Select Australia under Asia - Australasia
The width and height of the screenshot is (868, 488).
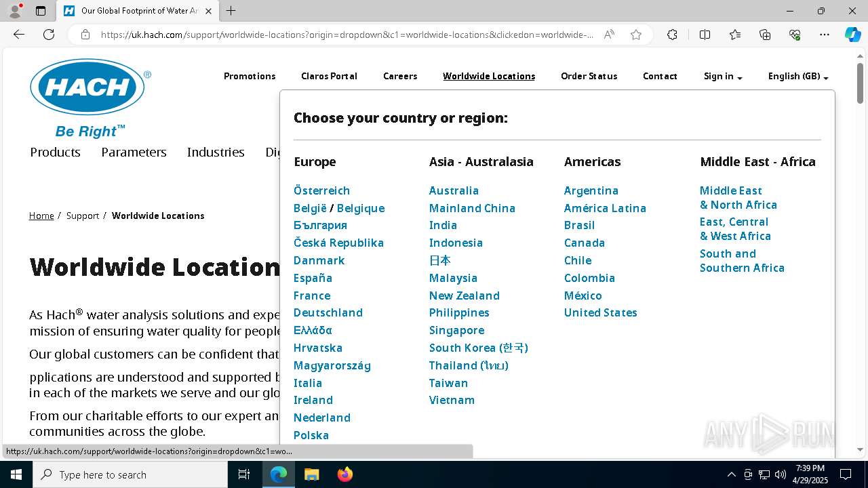pos(454,190)
